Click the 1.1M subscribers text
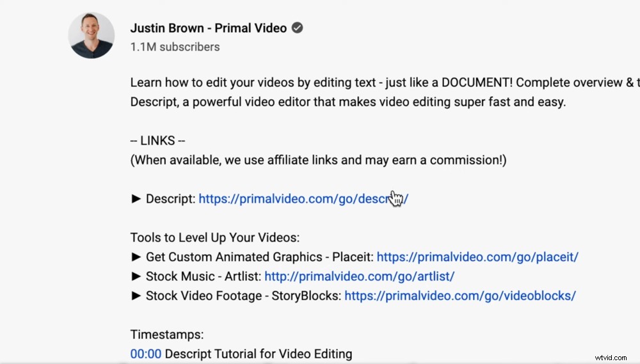640x364 pixels. (175, 47)
